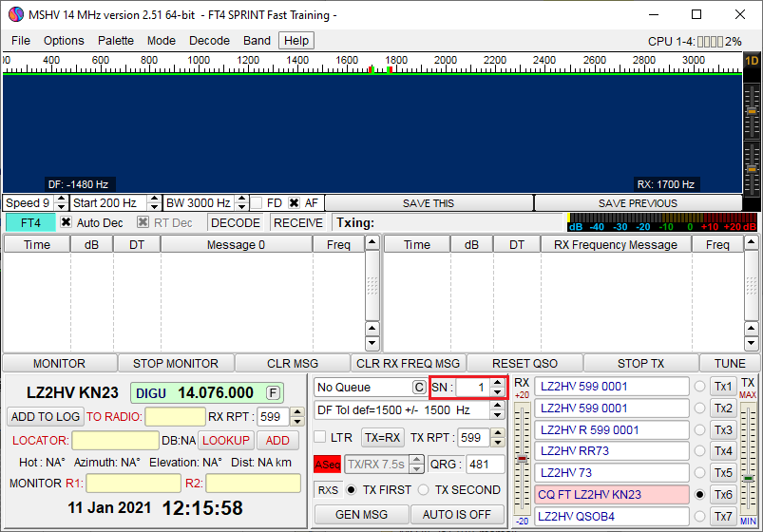Toggle the Auto Dec checkbox

66,222
